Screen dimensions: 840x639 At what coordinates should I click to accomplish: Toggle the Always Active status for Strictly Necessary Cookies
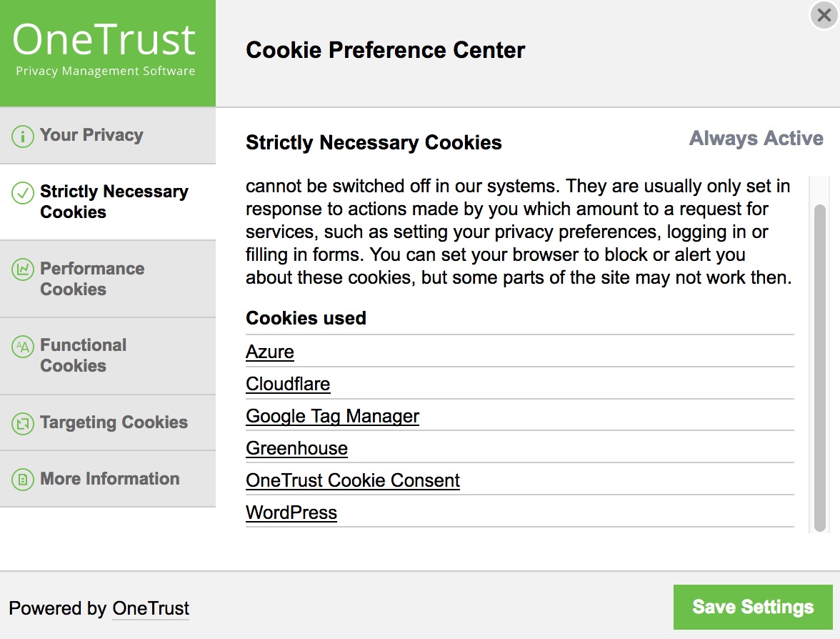tap(756, 139)
